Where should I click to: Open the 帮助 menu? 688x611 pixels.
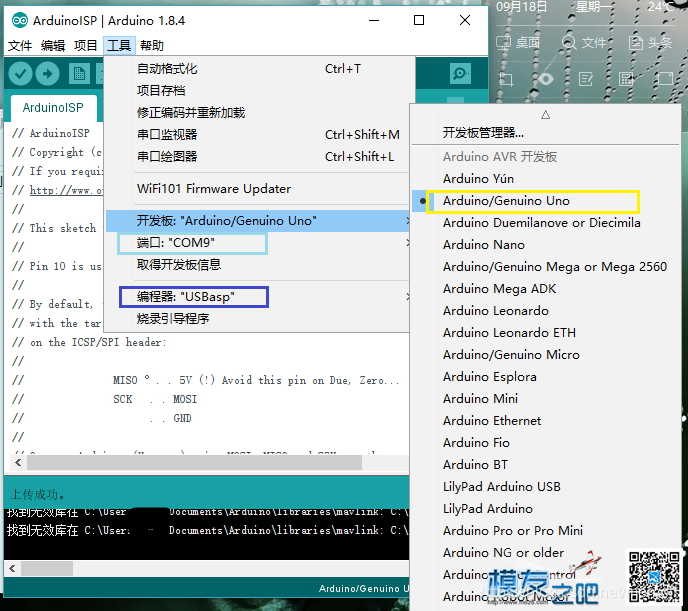pos(152,45)
